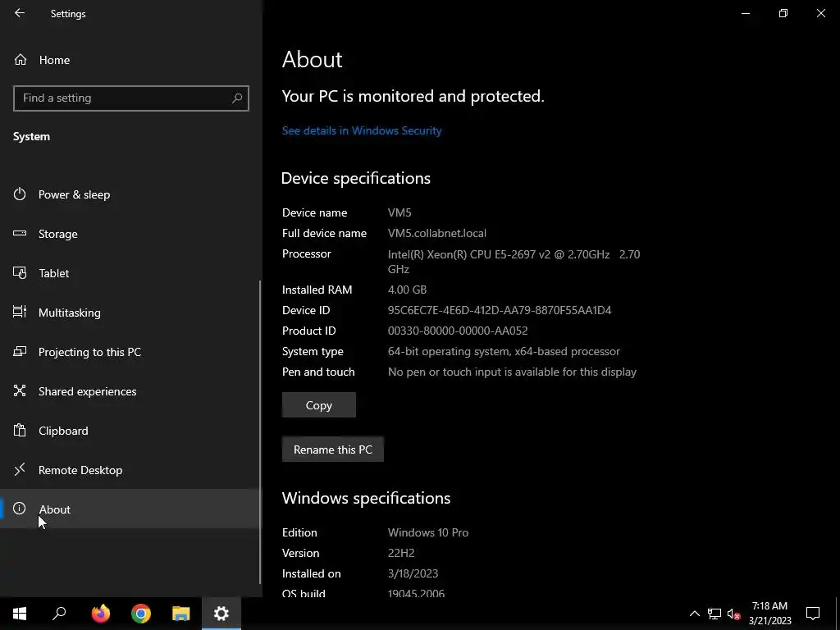The width and height of the screenshot is (840, 630).
Task: Click the Power & sleep icon
Action: (x=20, y=194)
